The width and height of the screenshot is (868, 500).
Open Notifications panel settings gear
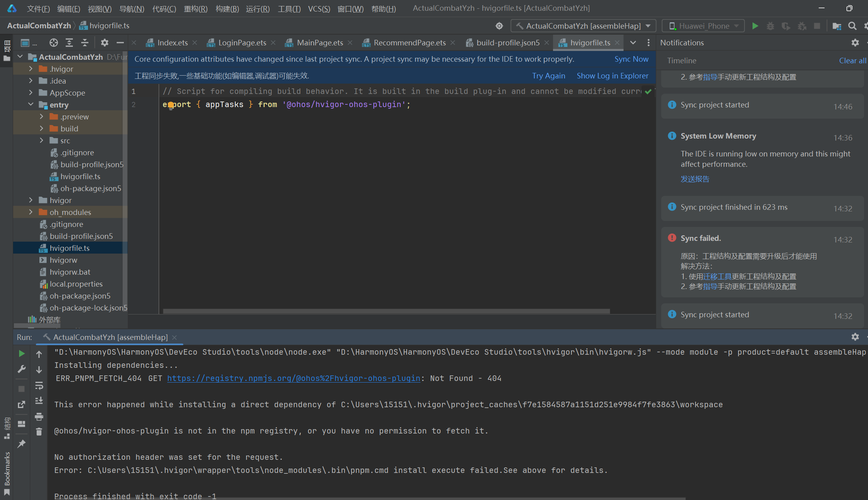[855, 43]
